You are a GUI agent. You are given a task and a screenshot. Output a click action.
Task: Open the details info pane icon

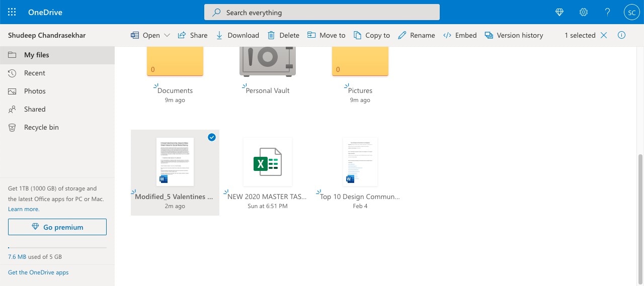coord(621,35)
